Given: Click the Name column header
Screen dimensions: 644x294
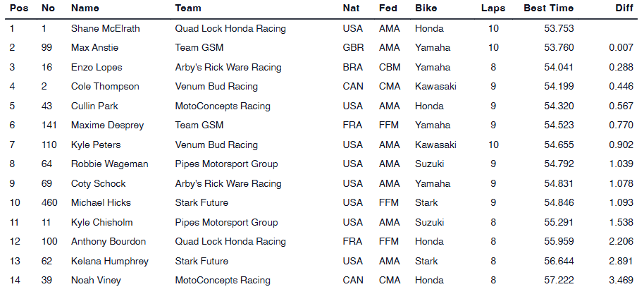Looking at the screenshot, I should coord(85,8).
